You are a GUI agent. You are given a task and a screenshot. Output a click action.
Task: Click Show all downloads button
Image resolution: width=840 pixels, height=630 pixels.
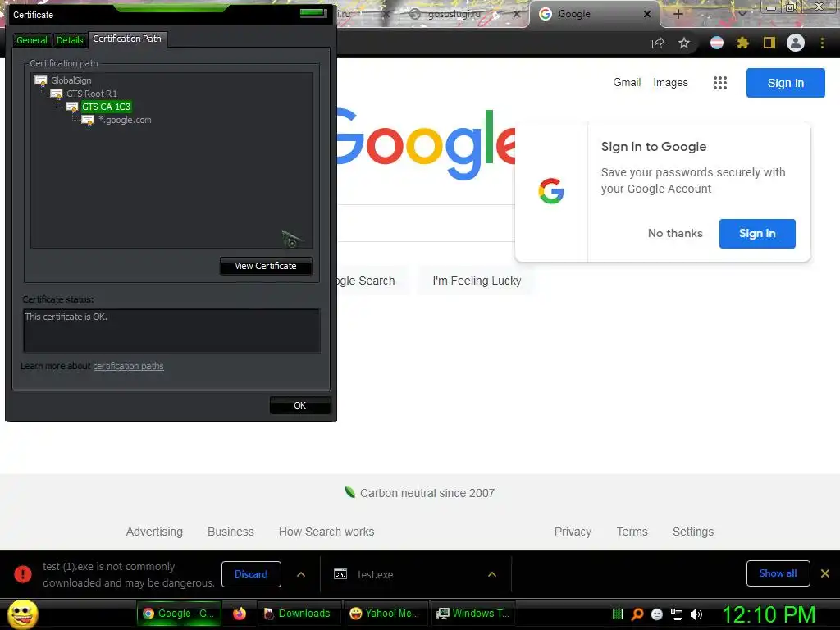(x=778, y=573)
